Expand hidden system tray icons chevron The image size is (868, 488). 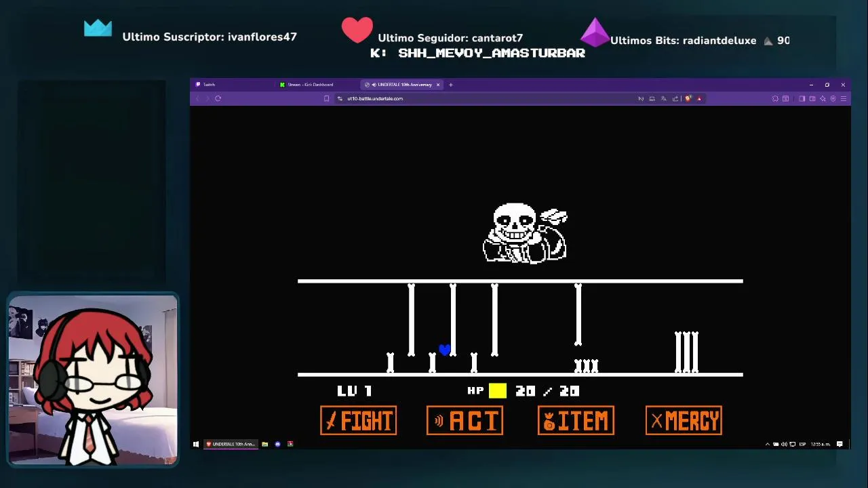(x=768, y=444)
